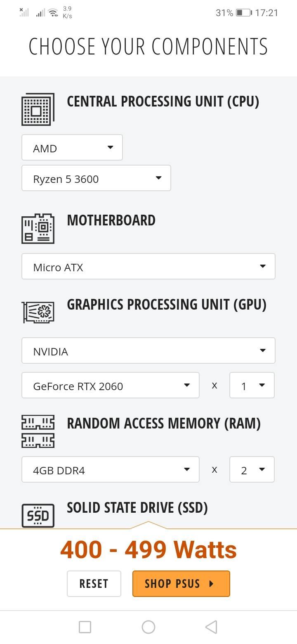This screenshot has height=644, width=297.
Task: Change RAM stick quantity from 2
Action: [252, 469]
